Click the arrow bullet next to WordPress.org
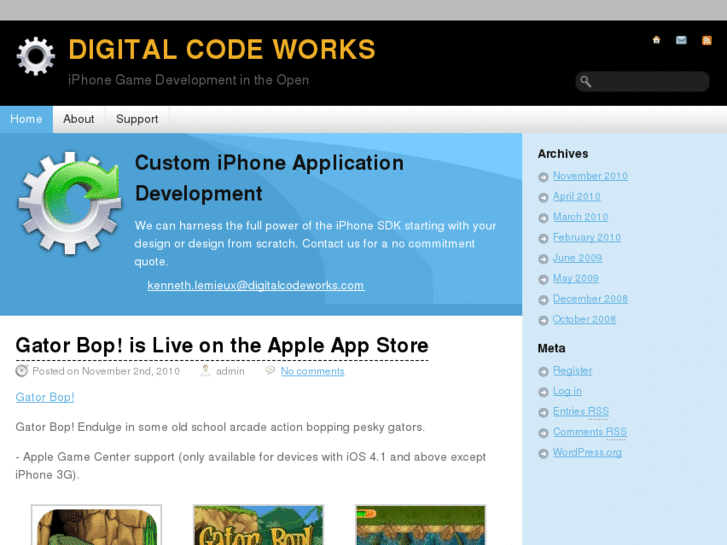 coord(543,454)
